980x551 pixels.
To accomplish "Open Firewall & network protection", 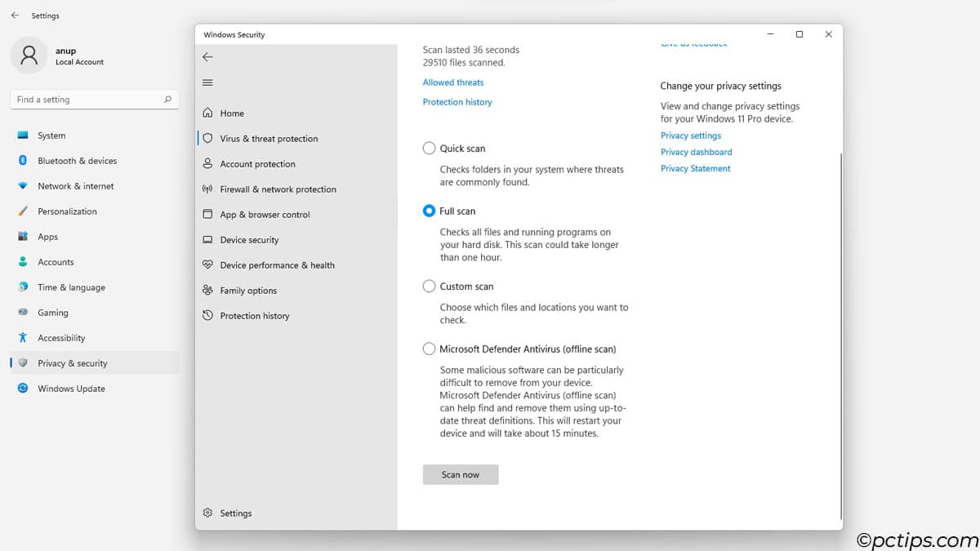I will pyautogui.click(x=278, y=189).
